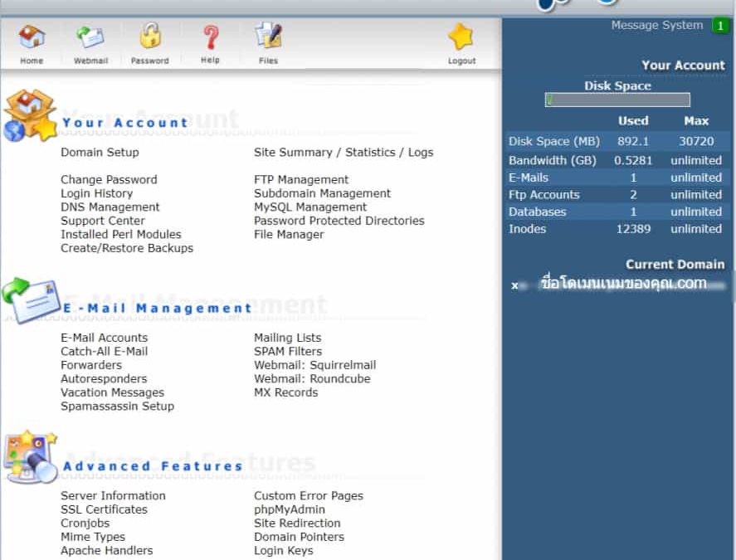Screen dimensions: 736x560
Task: Open Password Protected Directories
Action: pyautogui.click(x=339, y=220)
